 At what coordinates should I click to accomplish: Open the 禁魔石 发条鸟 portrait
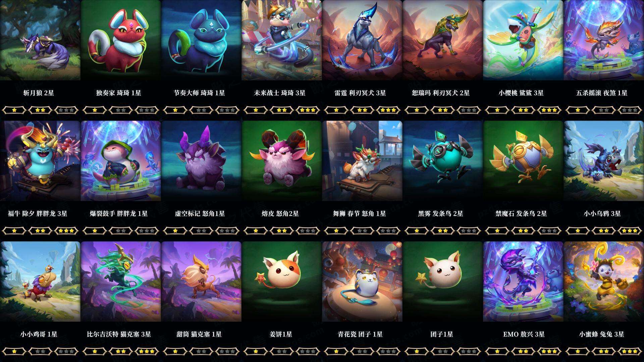(x=523, y=161)
